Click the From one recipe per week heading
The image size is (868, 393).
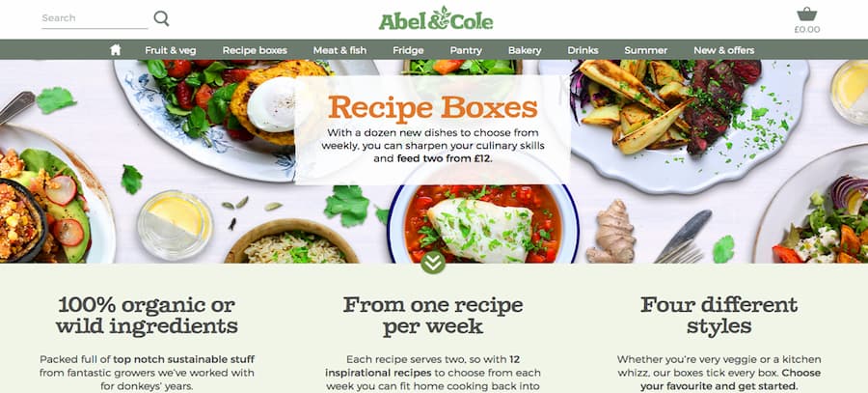point(432,315)
